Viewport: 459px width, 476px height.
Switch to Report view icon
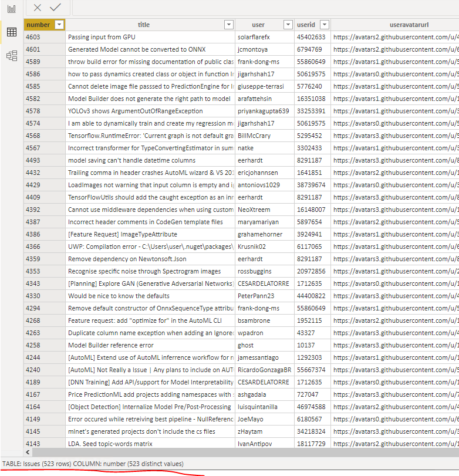(x=12, y=8)
